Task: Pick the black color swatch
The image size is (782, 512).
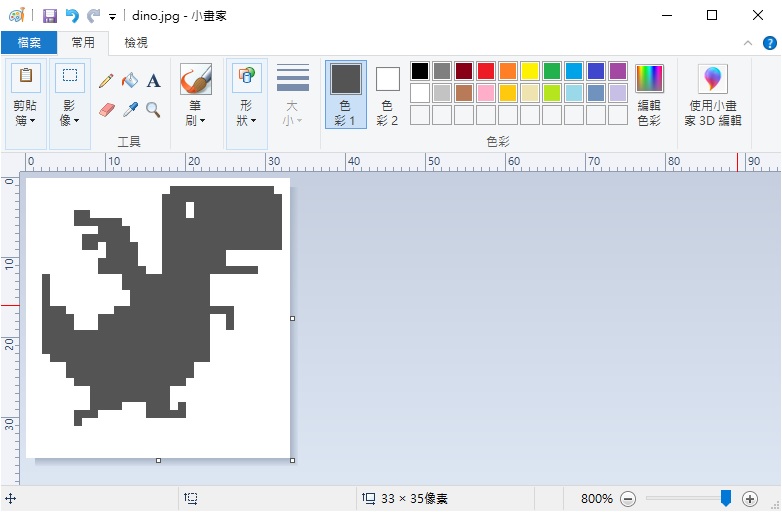Action: (x=420, y=71)
